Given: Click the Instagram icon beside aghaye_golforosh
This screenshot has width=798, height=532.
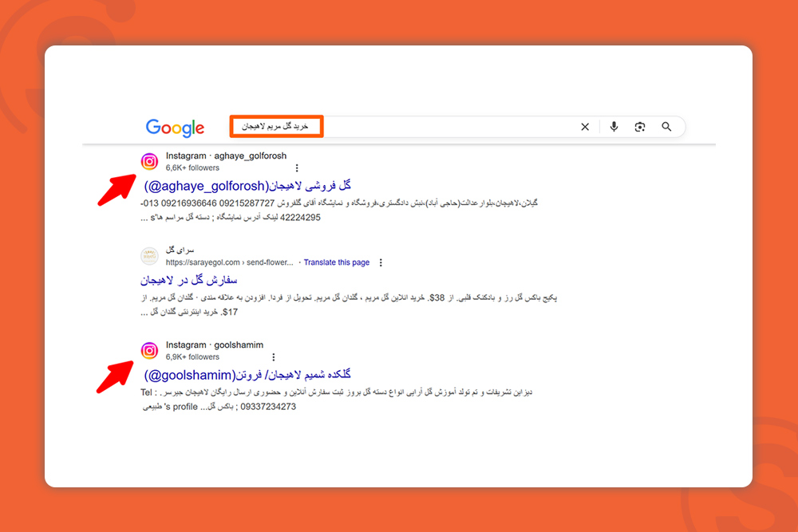Looking at the screenshot, I should coord(149,162).
